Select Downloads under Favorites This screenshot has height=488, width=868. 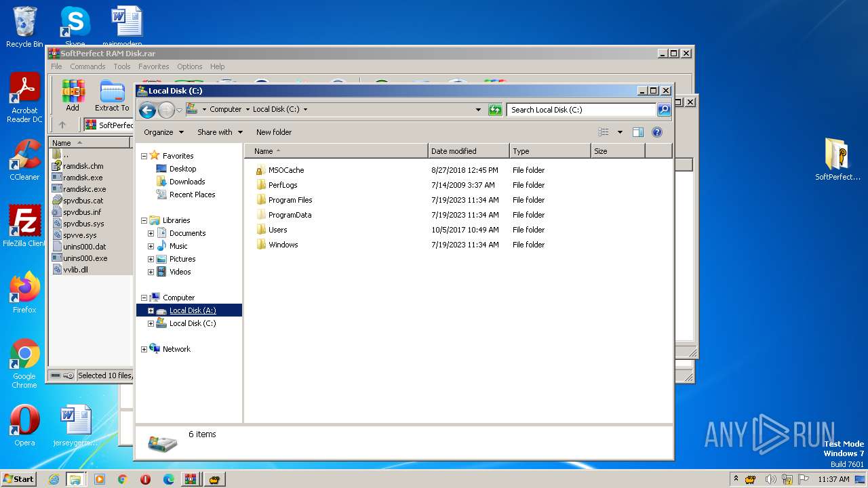click(187, 182)
